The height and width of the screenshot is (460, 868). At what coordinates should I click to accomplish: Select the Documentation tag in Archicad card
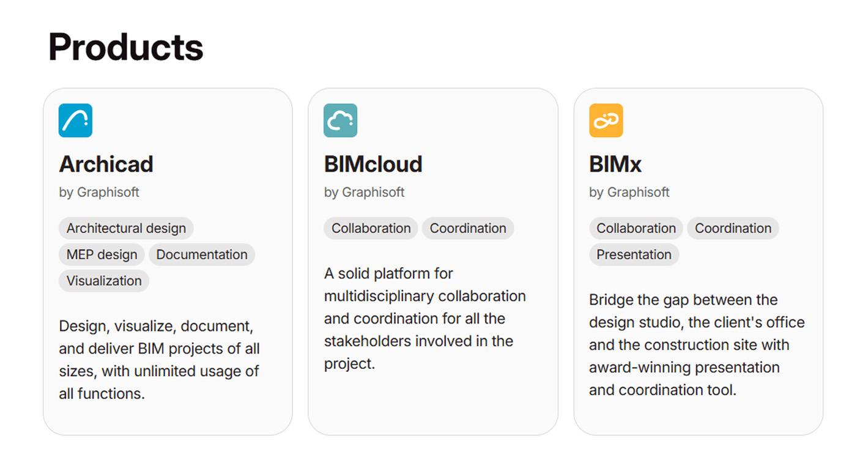pyautogui.click(x=202, y=254)
